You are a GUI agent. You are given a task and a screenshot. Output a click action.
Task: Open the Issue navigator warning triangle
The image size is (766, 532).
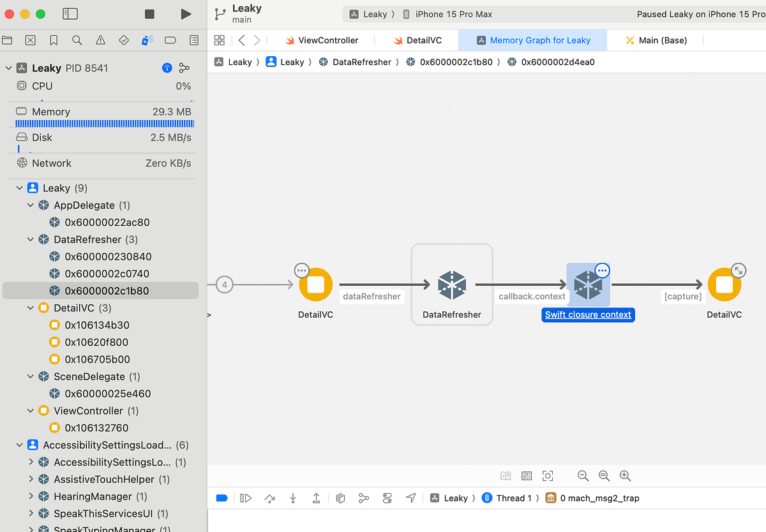[100, 40]
